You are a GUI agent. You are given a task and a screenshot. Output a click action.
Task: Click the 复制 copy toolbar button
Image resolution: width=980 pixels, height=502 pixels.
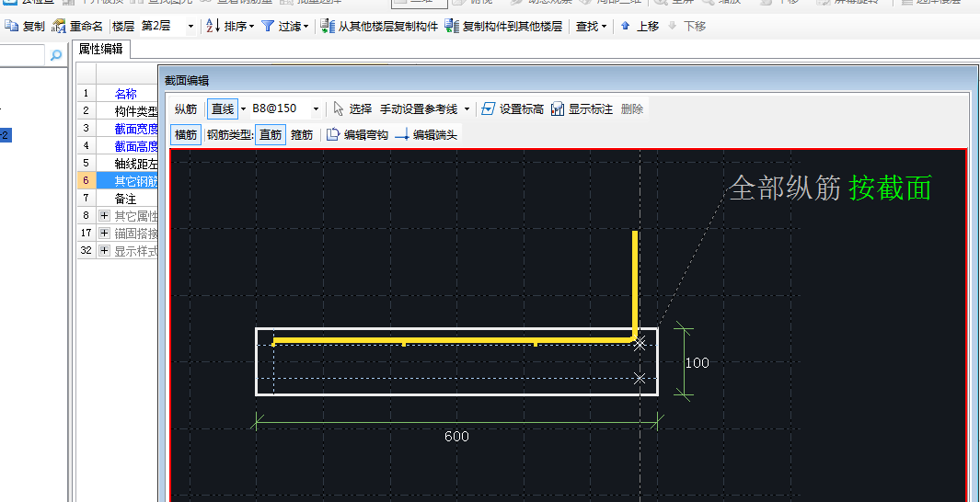pyautogui.click(x=24, y=27)
